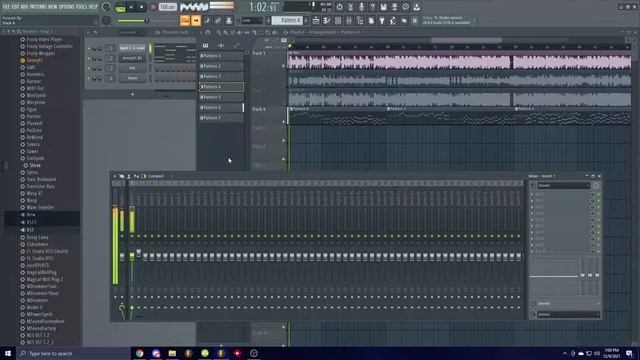
Task: Toggle the link note overdub icon
Action: pos(218,20)
